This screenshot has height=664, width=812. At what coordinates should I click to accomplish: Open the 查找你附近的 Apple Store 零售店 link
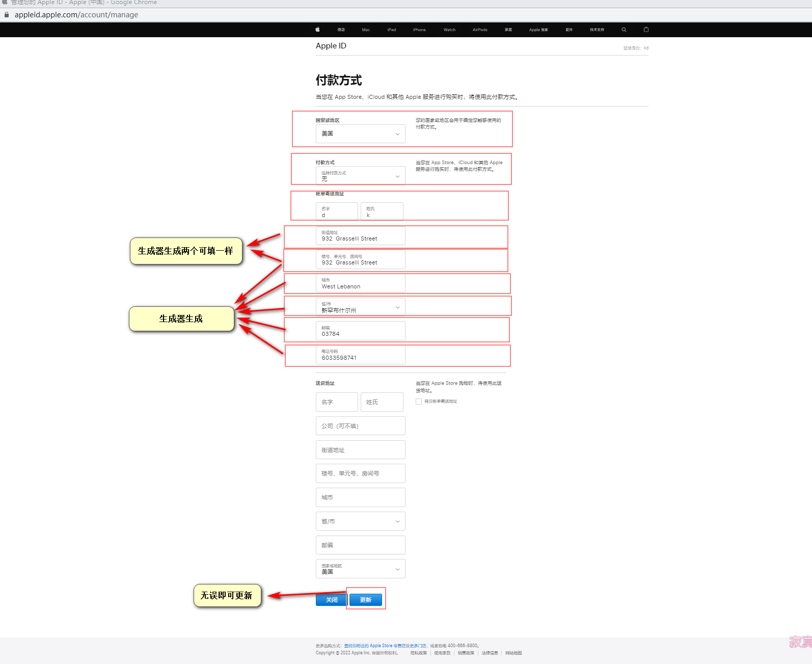(375, 646)
